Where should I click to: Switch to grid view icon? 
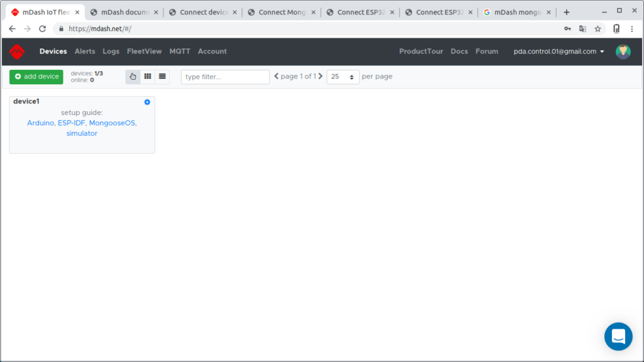[147, 76]
